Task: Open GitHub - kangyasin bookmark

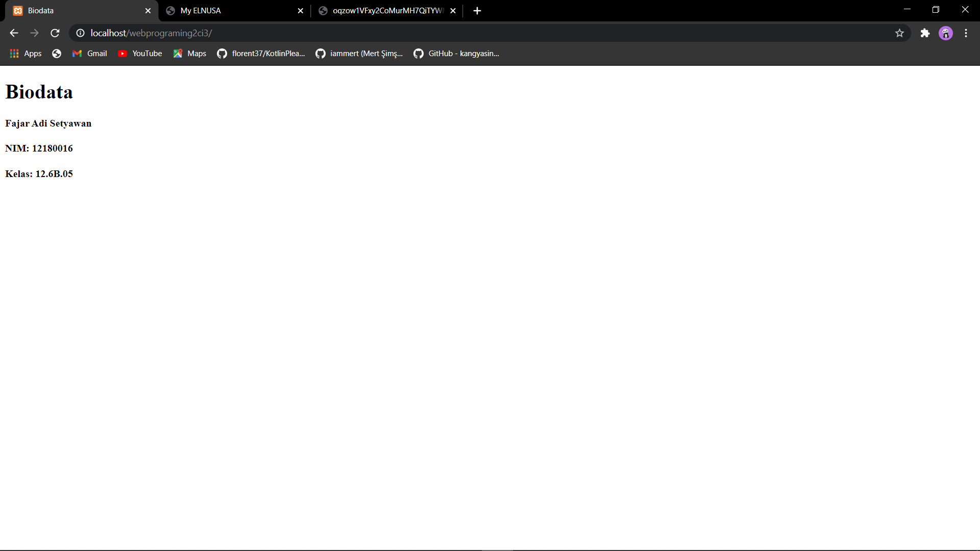Action: pos(456,54)
